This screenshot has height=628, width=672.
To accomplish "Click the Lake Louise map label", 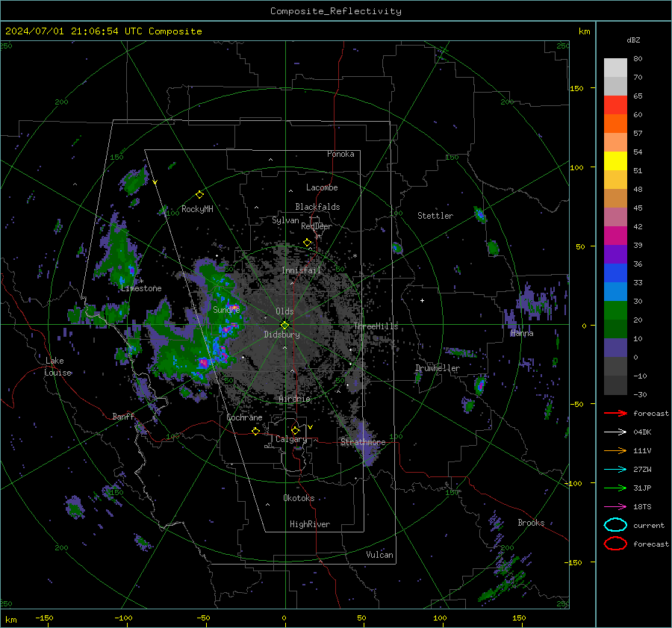I will click(x=57, y=367).
